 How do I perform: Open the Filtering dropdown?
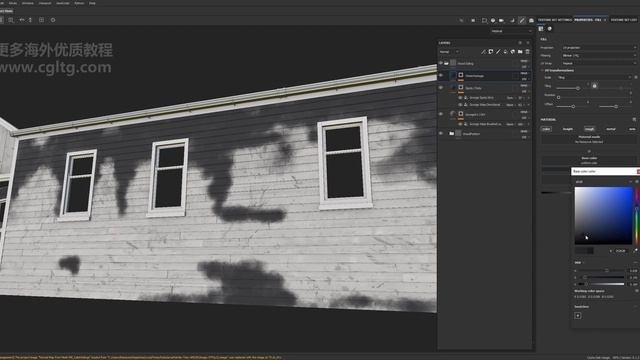(599, 56)
